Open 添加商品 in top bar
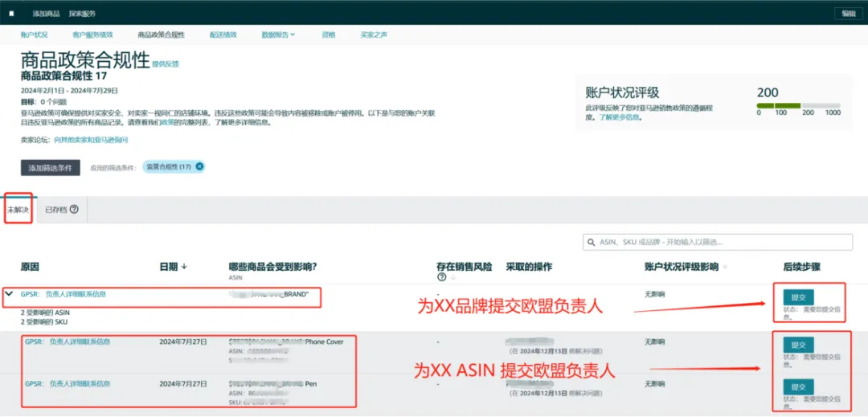 point(46,14)
